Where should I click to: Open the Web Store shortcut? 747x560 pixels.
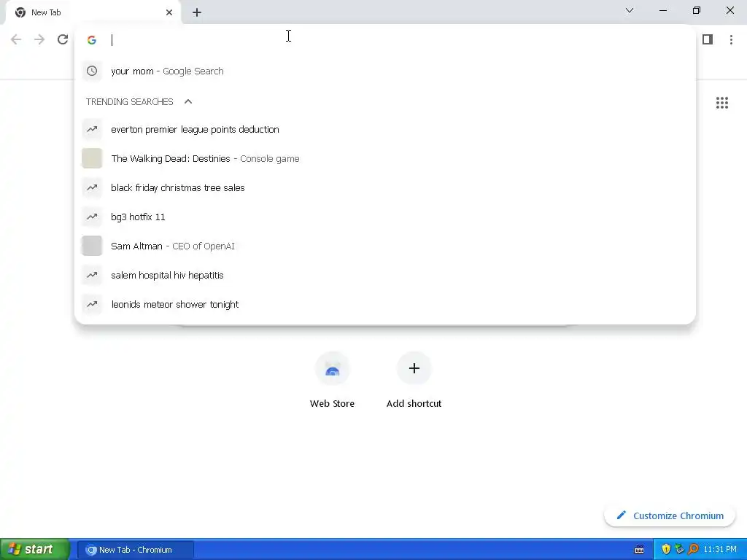click(x=332, y=381)
